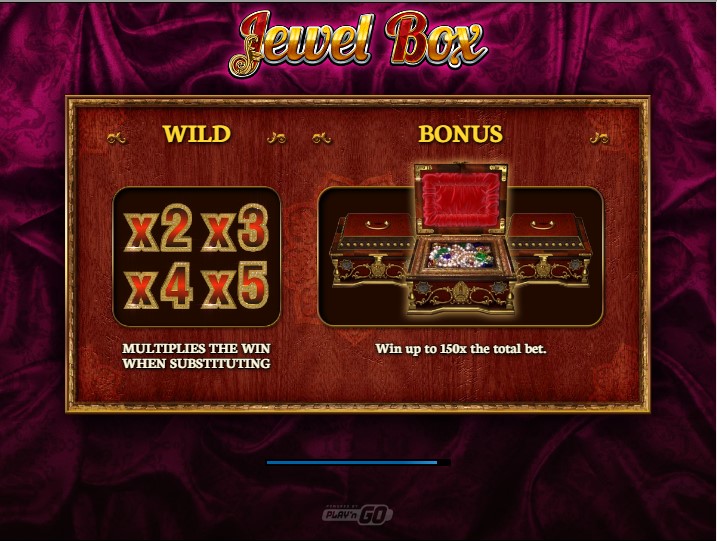This screenshot has width=717, height=541.
Task: Click 'Win up to 150x the total bet' text
Action: click(461, 349)
